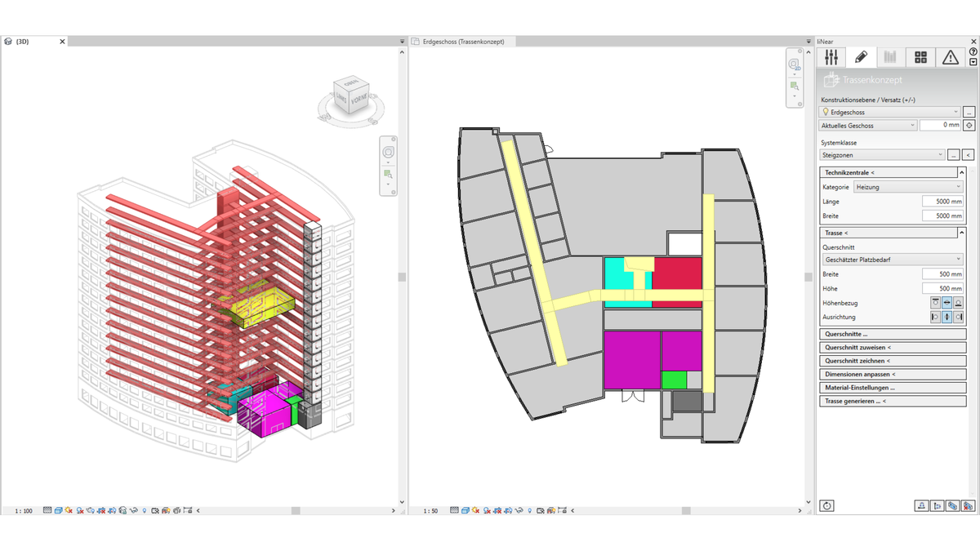This screenshot has height=551, width=980.
Task: Set Höhenbezug to top reference
Action: pos(935,303)
